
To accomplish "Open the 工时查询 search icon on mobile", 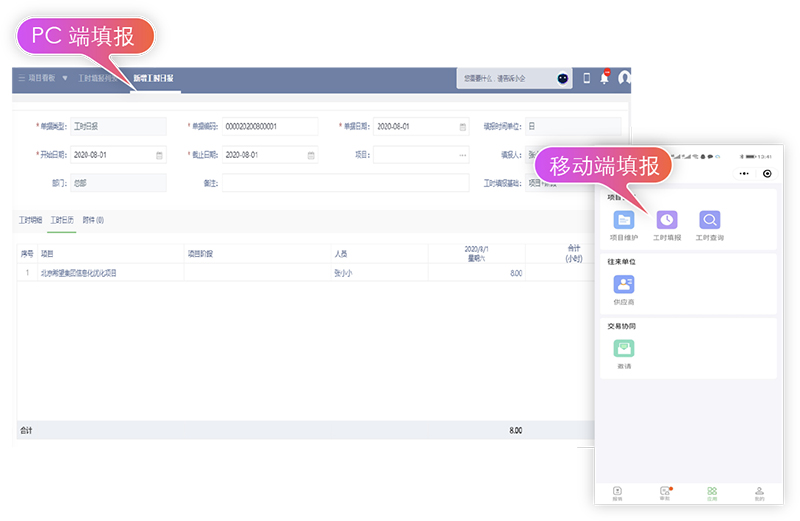I will (x=709, y=220).
